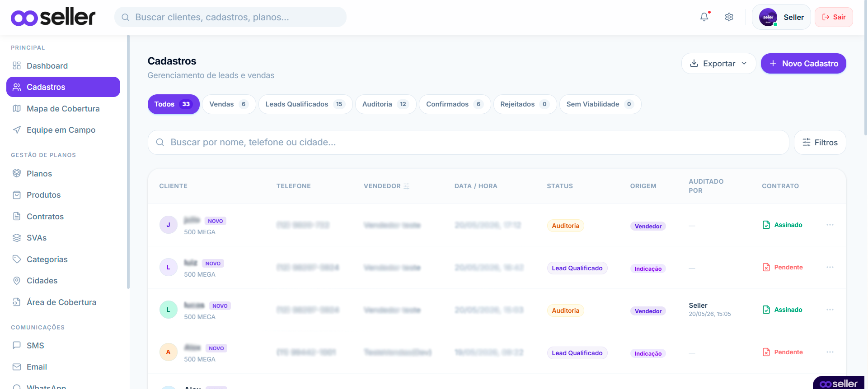Click the orange A client avatar
The image size is (868, 389).
coord(168,352)
